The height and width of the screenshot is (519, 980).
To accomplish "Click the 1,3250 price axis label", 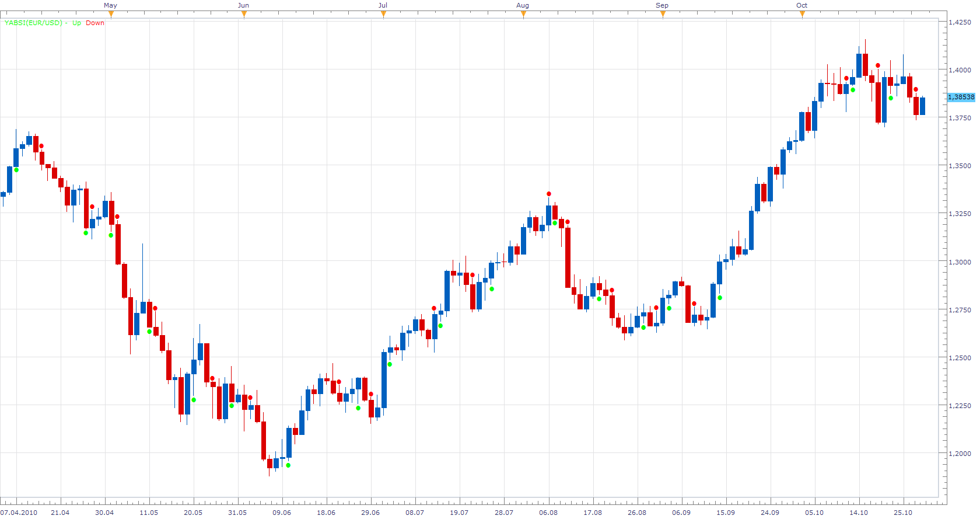I will coord(960,214).
